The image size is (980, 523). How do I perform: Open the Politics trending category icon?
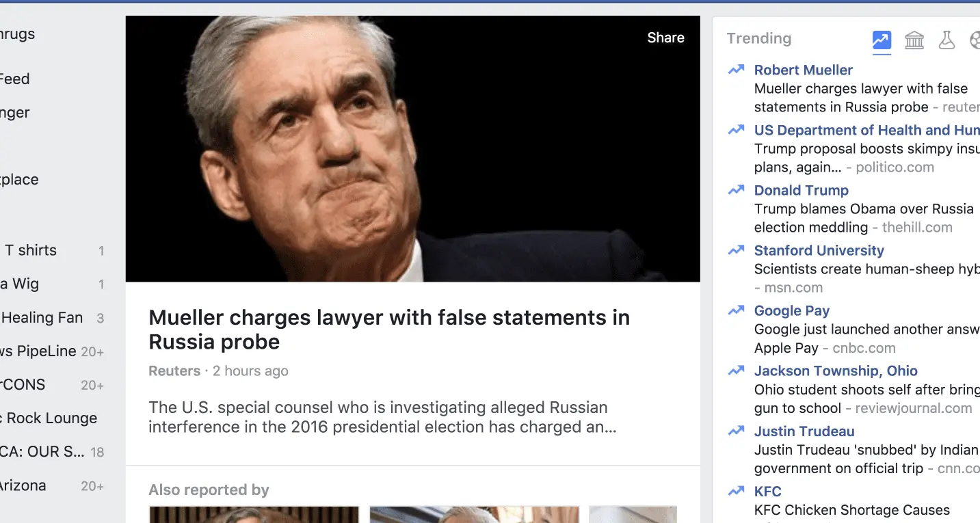point(914,40)
